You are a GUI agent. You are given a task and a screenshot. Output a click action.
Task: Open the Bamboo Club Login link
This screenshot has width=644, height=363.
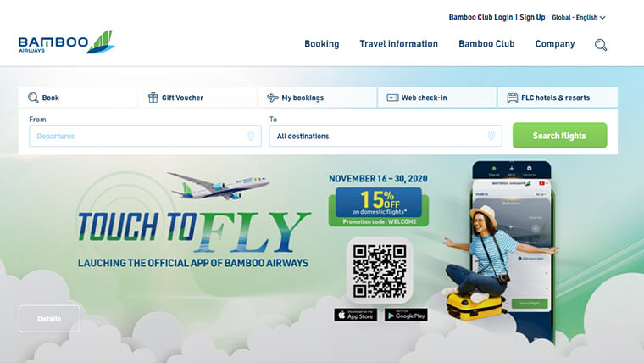[x=480, y=17]
